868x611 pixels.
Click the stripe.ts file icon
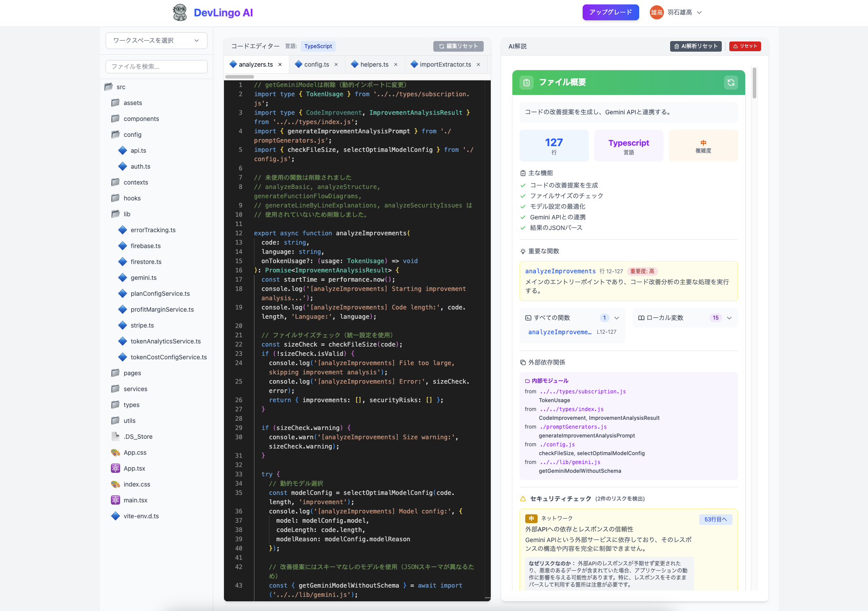click(x=123, y=325)
